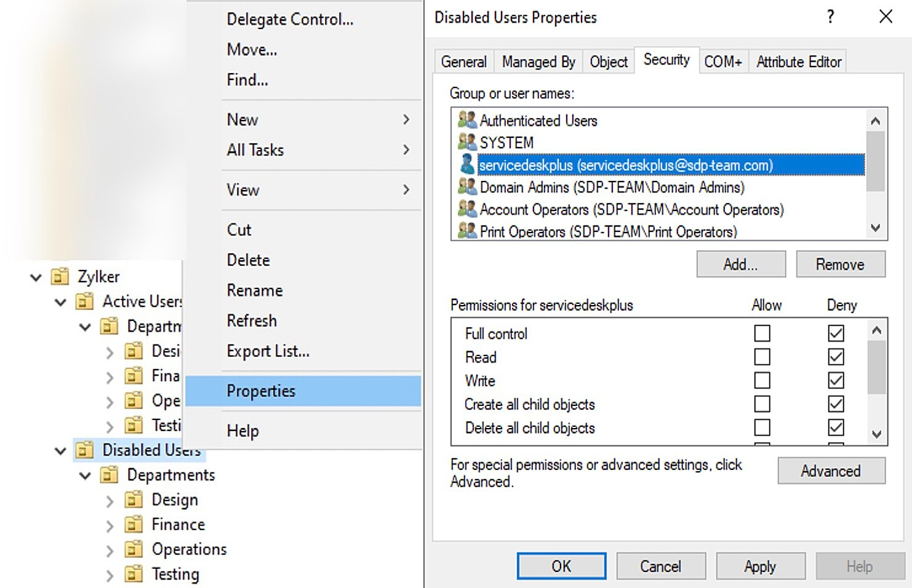This screenshot has width=912, height=588.
Task: Click the Zylker organizational unit folder icon
Action: coord(60,277)
